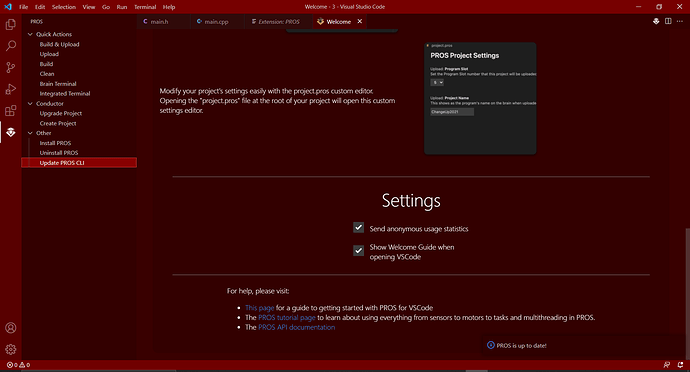Click the PROS icon in editor toolbar
The width and height of the screenshot is (690, 372).
[656, 21]
